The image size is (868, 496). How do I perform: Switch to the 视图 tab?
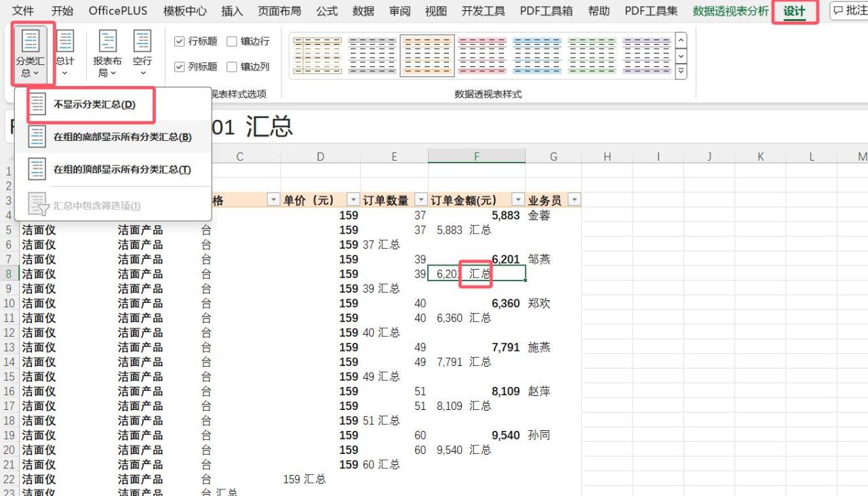(436, 11)
